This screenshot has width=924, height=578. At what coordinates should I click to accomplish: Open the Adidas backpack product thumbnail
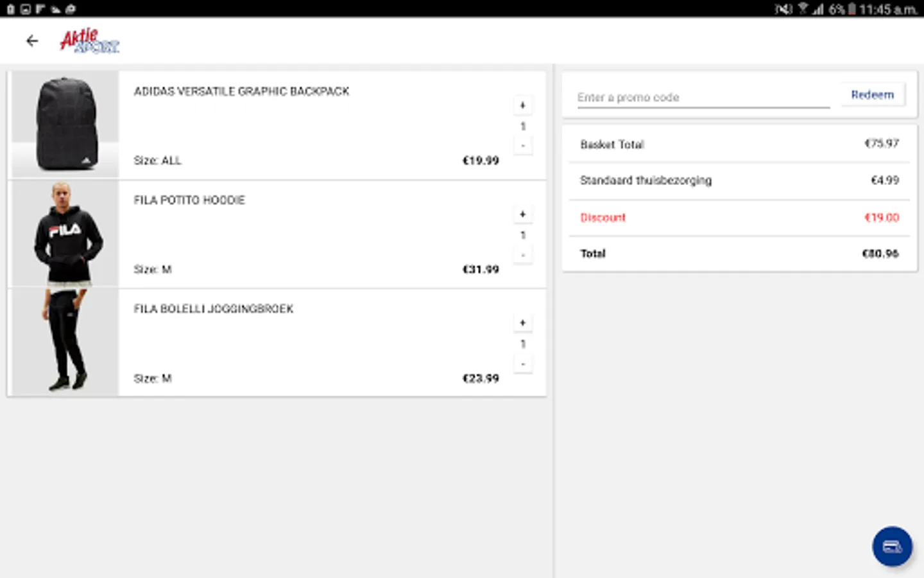click(65, 125)
